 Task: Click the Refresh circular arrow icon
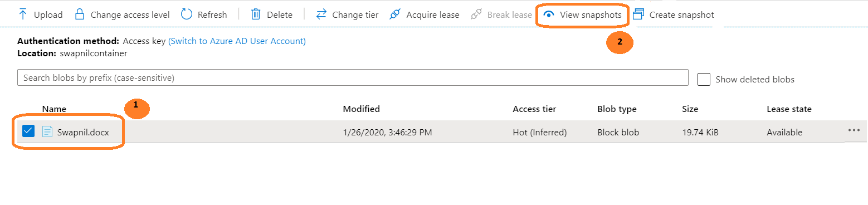(187, 14)
